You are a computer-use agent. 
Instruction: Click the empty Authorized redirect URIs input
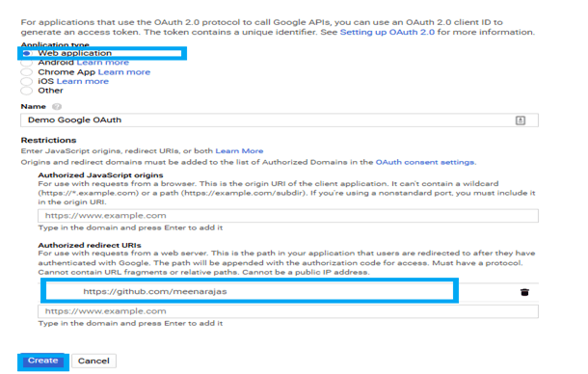click(x=288, y=311)
